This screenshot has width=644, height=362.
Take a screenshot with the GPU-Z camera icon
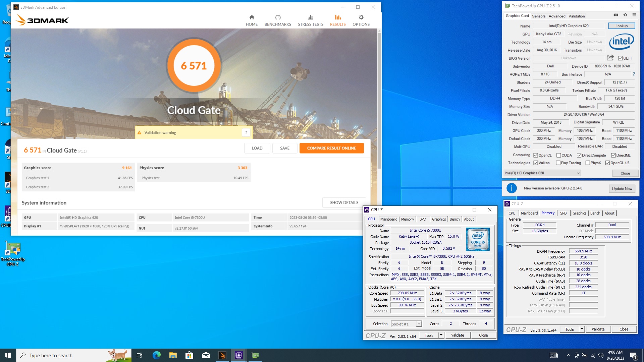click(616, 15)
